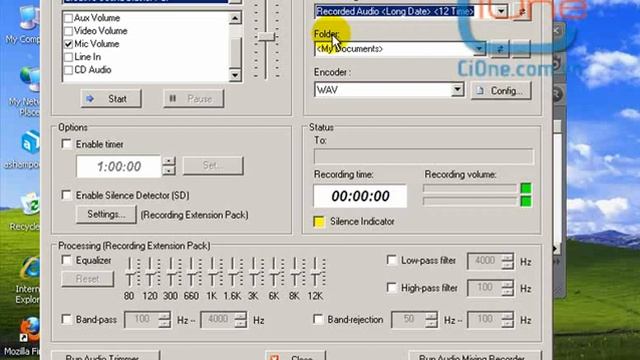640x360 pixels.
Task: Click the Status 'To:' path field
Action: (x=423, y=156)
